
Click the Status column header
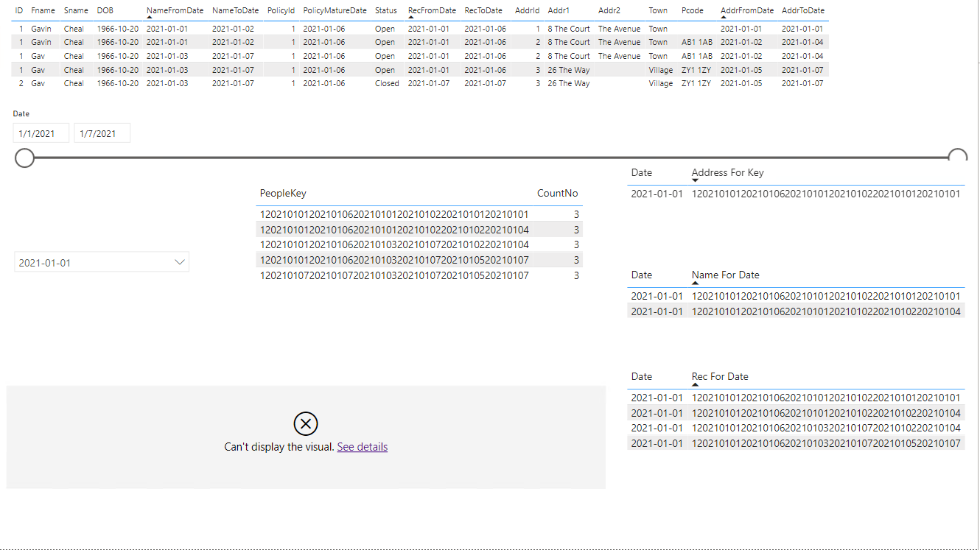coord(385,10)
